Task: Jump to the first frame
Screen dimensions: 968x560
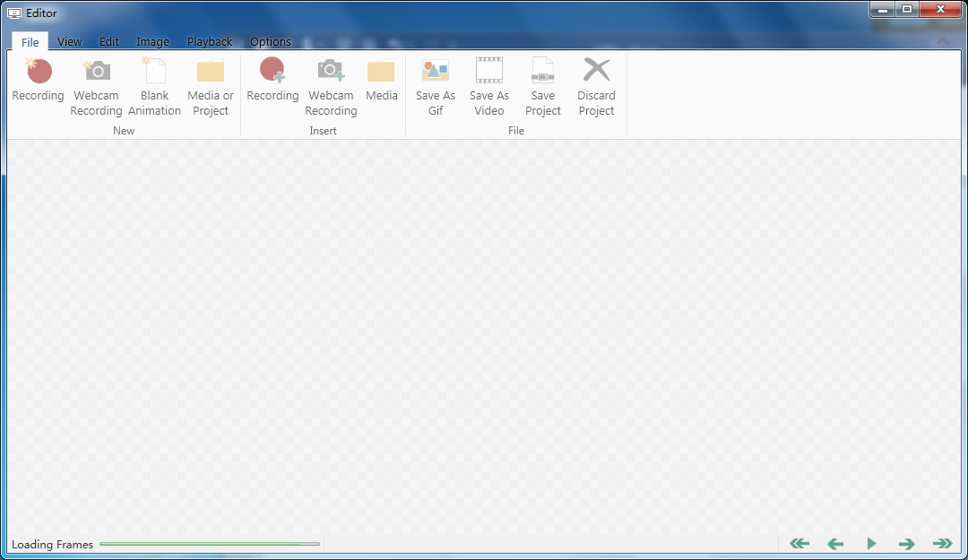Action: pyautogui.click(x=799, y=544)
